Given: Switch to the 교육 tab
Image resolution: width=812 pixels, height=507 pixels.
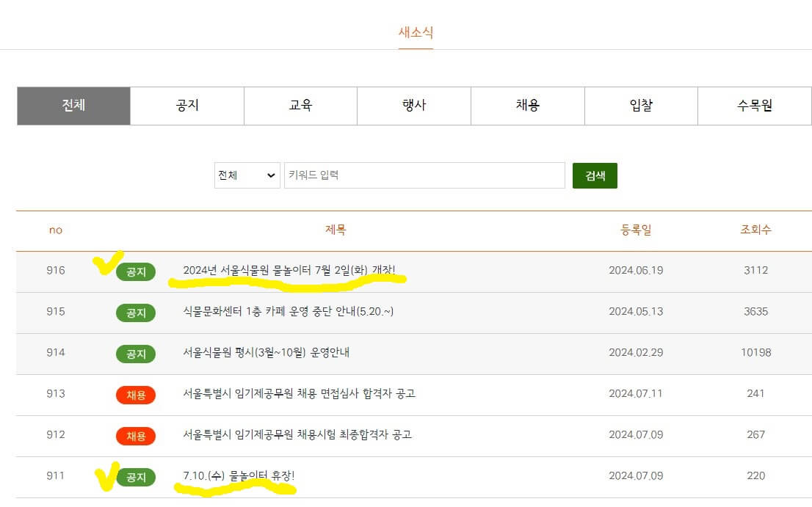Looking at the screenshot, I should coord(300,105).
